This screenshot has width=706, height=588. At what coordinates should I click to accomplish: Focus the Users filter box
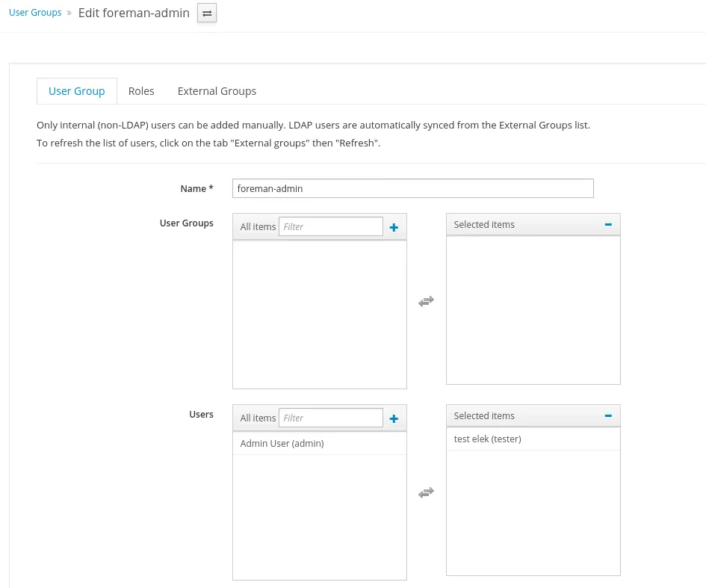[330, 418]
